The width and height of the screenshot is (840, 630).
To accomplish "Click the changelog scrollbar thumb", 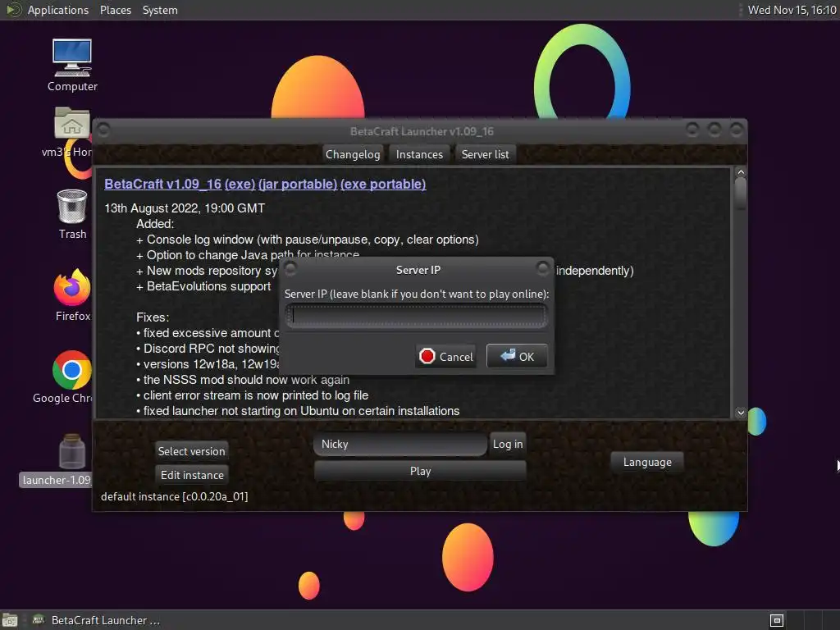I will pos(741,193).
